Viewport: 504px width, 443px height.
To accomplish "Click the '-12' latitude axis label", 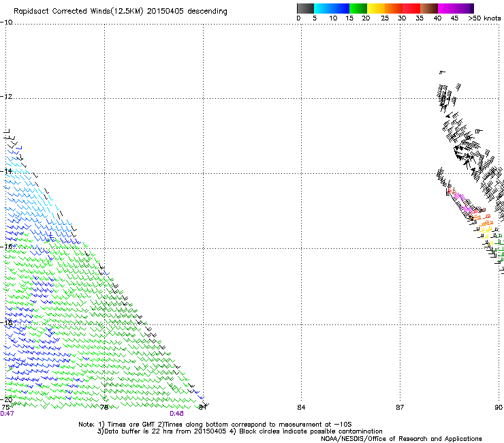I will click(6, 97).
